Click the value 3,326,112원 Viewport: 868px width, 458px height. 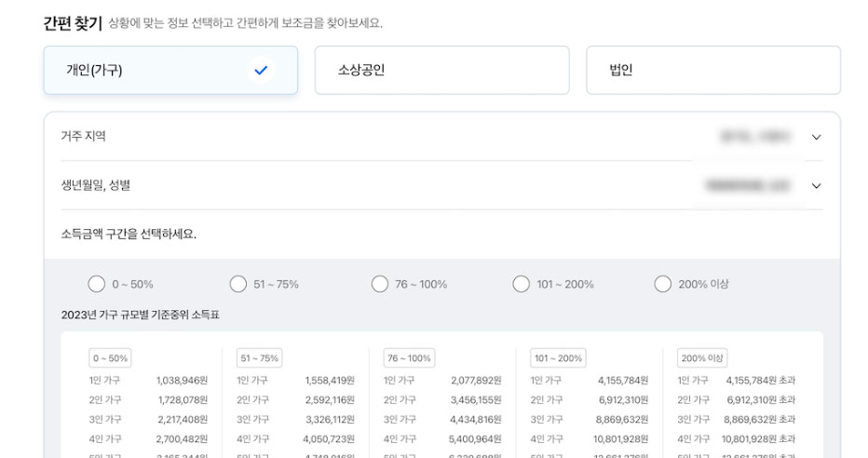(330, 419)
